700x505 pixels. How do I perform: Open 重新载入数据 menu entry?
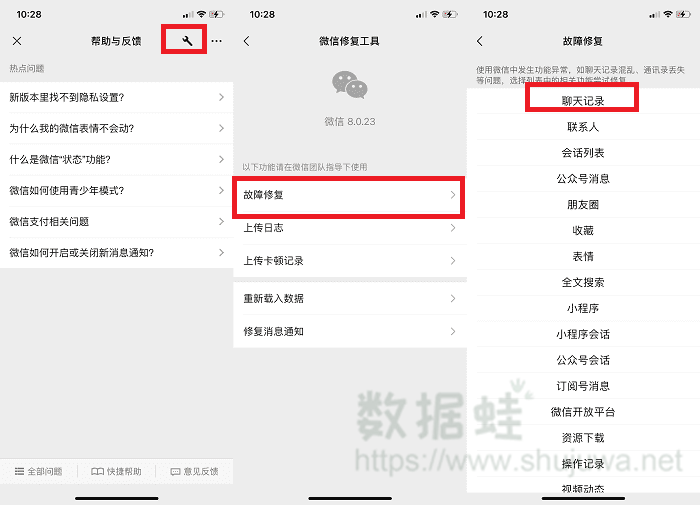click(x=350, y=298)
